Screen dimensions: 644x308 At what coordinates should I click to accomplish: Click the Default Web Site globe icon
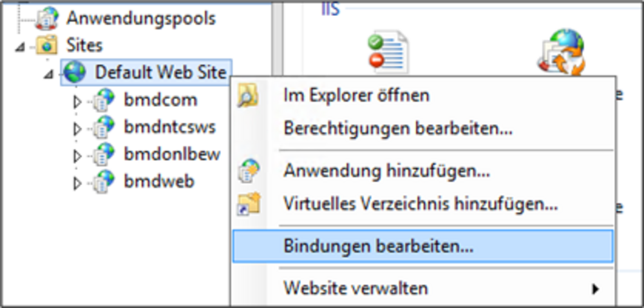tap(75, 73)
